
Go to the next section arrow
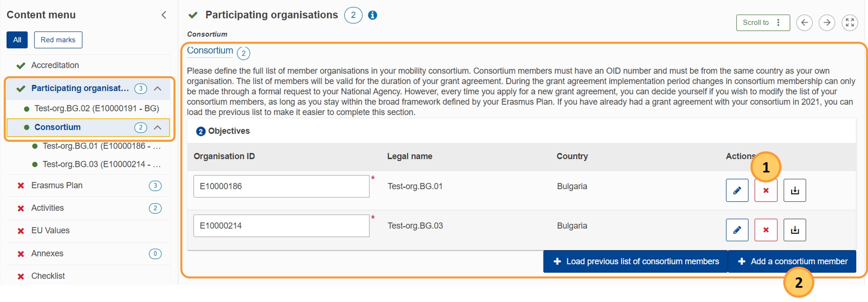click(x=827, y=23)
